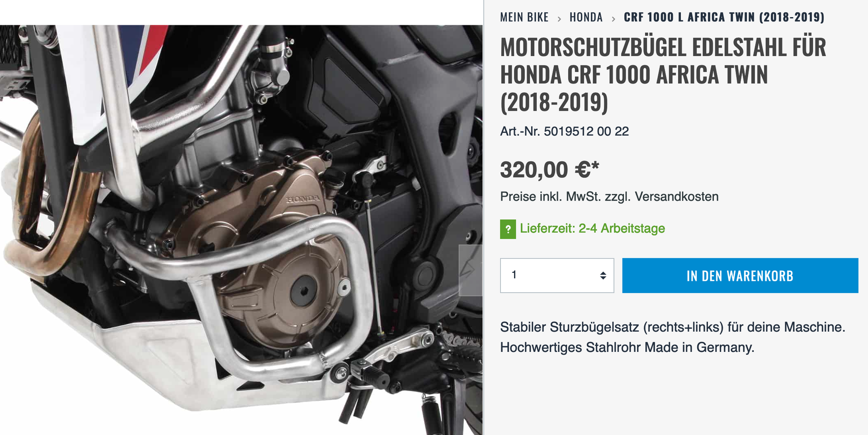Click Lieferzeit: 2-4 Arbeitstage link

point(592,229)
